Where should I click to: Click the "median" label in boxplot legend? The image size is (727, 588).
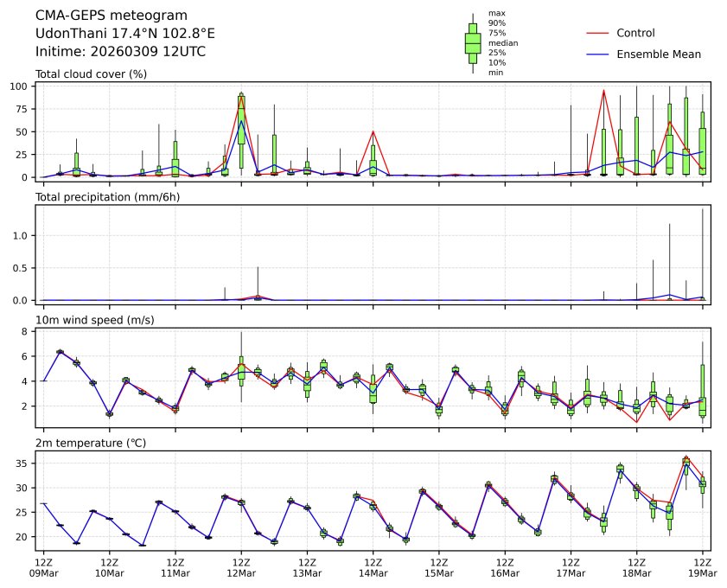[x=501, y=42]
